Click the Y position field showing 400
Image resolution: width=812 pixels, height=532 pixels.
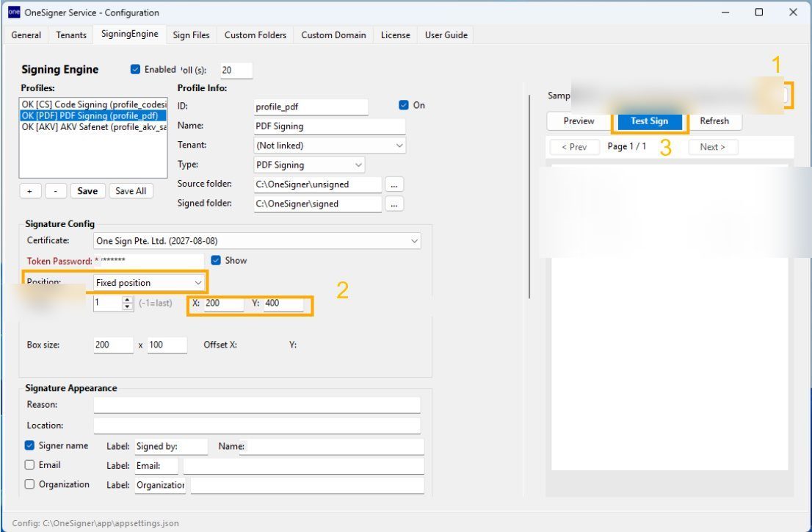(283, 303)
